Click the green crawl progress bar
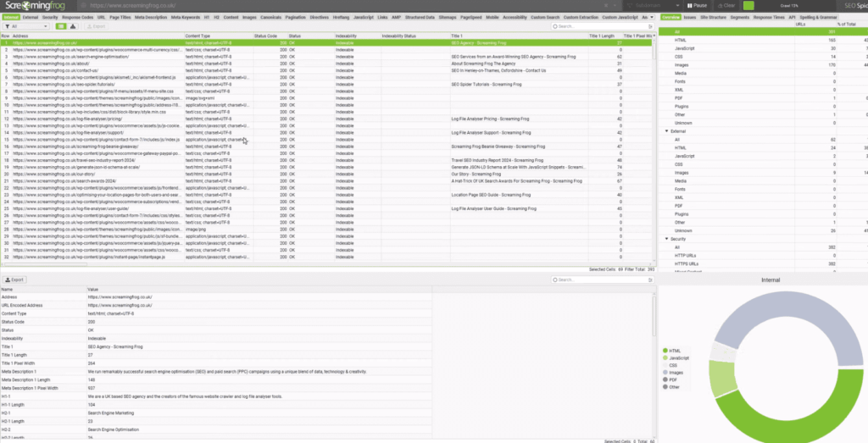This screenshot has width=868, height=443. tap(748, 5)
